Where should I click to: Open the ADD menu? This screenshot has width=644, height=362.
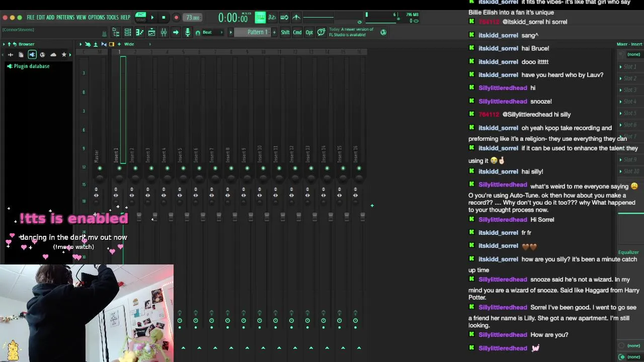pos(50,18)
